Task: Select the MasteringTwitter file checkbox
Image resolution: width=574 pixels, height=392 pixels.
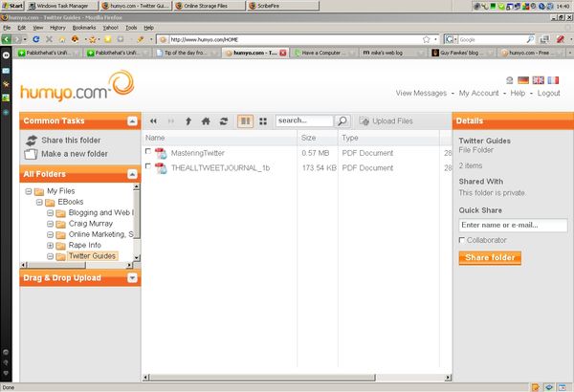Action: (x=148, y=152)
